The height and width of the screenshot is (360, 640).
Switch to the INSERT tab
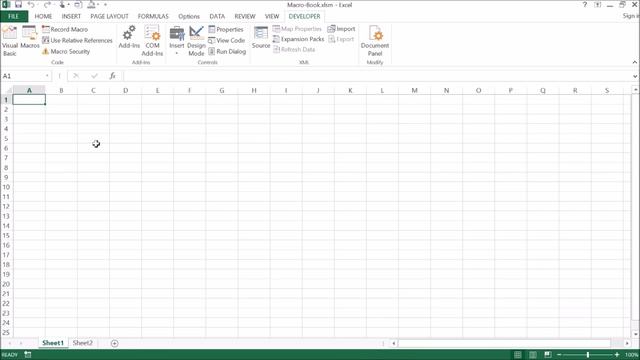[x=71, y=16]
